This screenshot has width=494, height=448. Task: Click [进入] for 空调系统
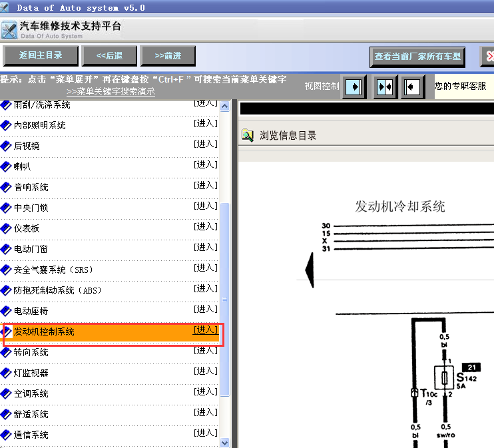point(206,391)
